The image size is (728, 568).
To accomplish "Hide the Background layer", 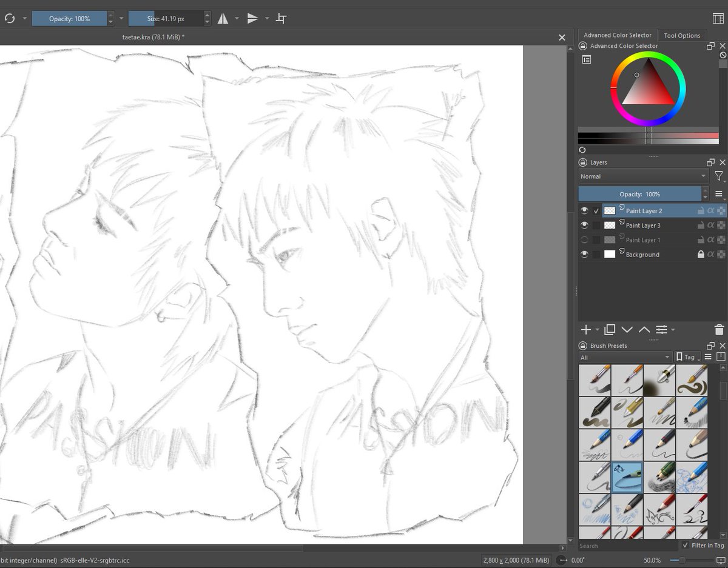I will click(584, 255).
